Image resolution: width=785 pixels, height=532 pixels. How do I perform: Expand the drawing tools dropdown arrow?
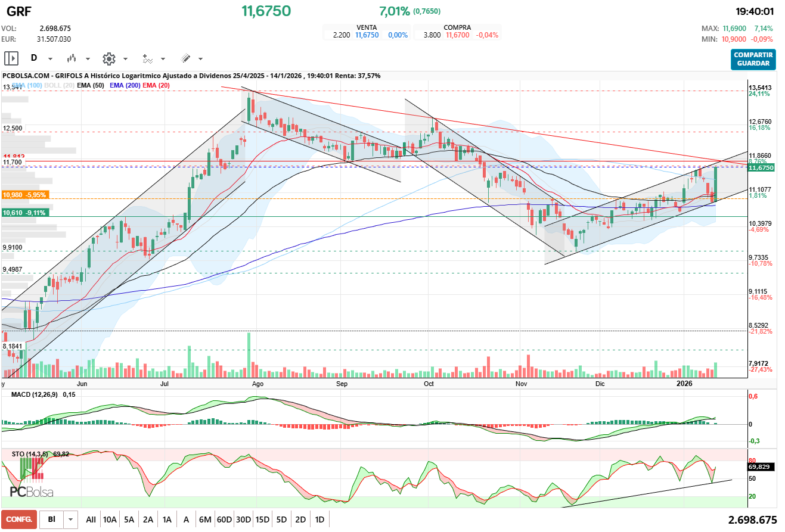click(x=200, y=59)
